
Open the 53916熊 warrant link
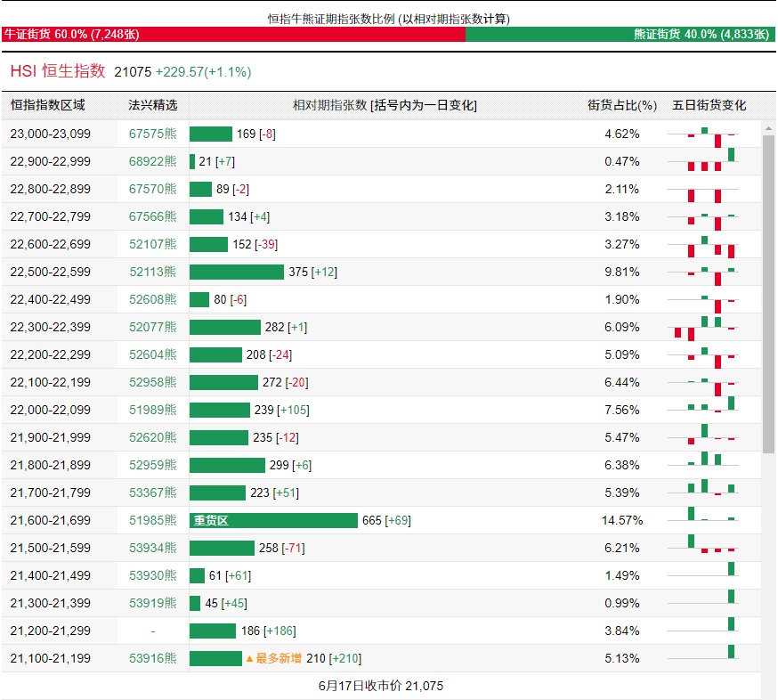click(153, 658)
